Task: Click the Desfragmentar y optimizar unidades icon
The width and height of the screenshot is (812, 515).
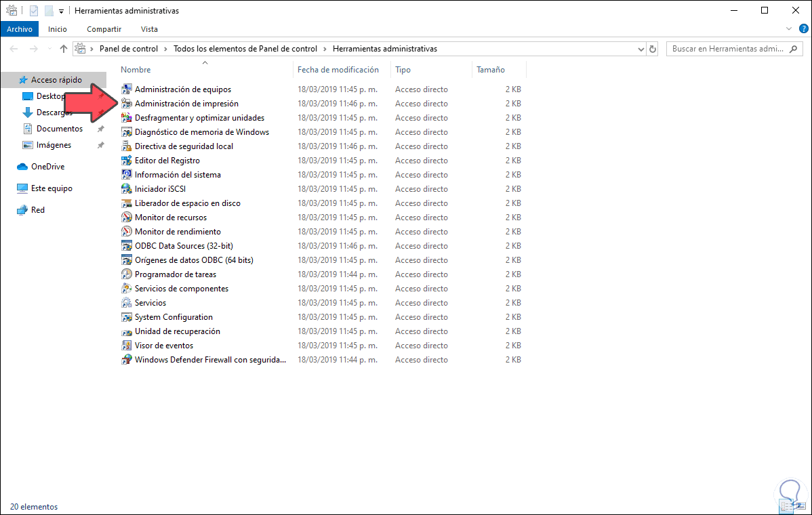Action: coord(126,118)
